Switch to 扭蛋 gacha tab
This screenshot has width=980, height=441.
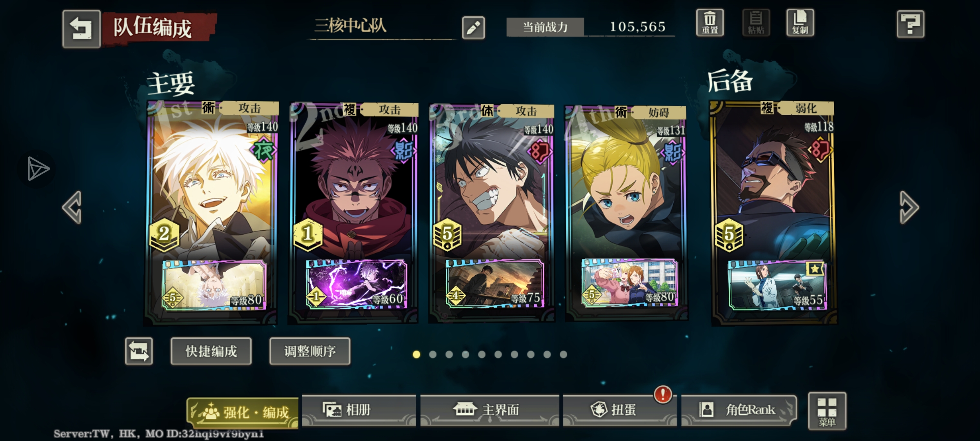tap(619, 410)
